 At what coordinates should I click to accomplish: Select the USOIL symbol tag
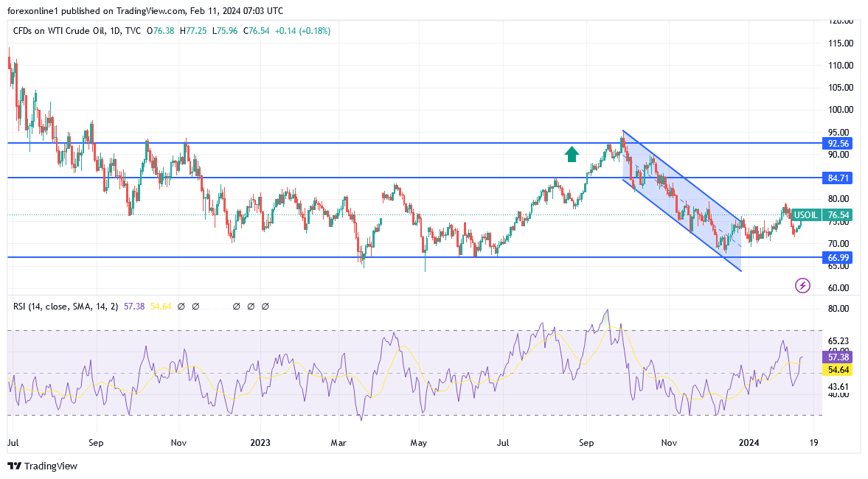[x=805, y=215]
